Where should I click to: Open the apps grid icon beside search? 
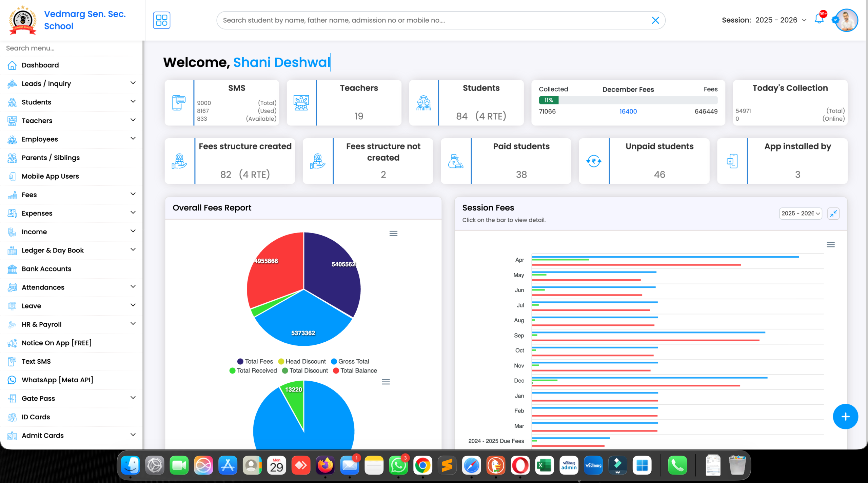[162, 20]
